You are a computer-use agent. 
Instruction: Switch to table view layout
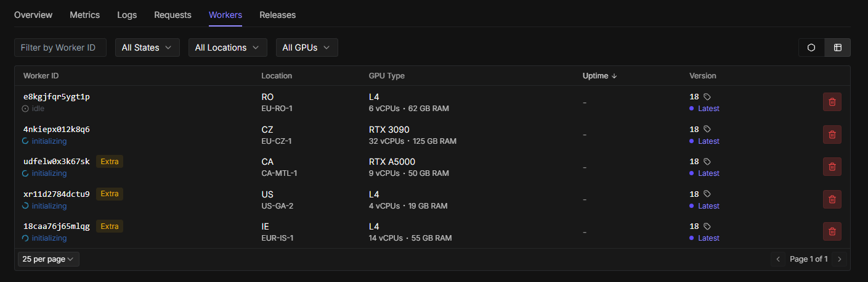pyautogui.click(x=838, y=48)
